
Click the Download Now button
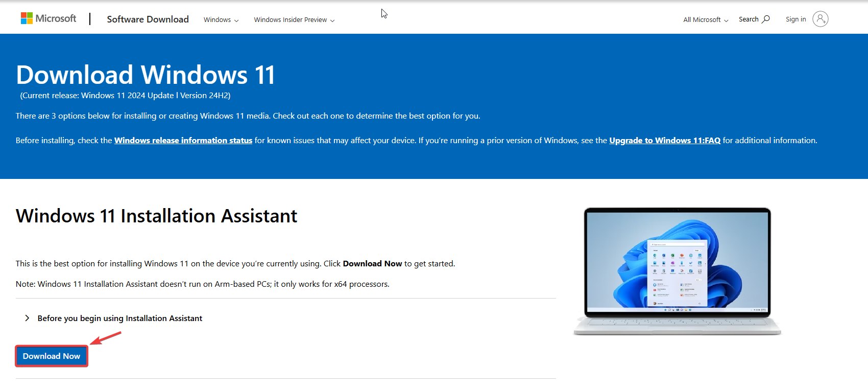tap(52, 356)
